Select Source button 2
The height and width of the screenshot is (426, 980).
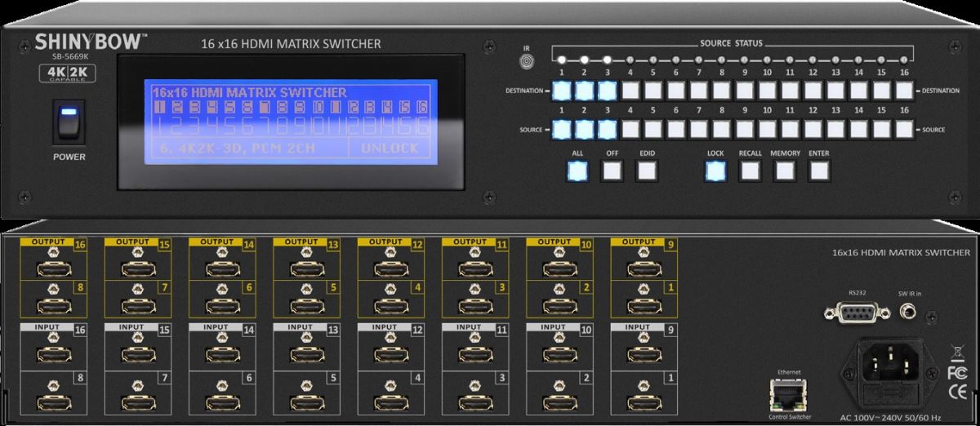click(584, 129)
